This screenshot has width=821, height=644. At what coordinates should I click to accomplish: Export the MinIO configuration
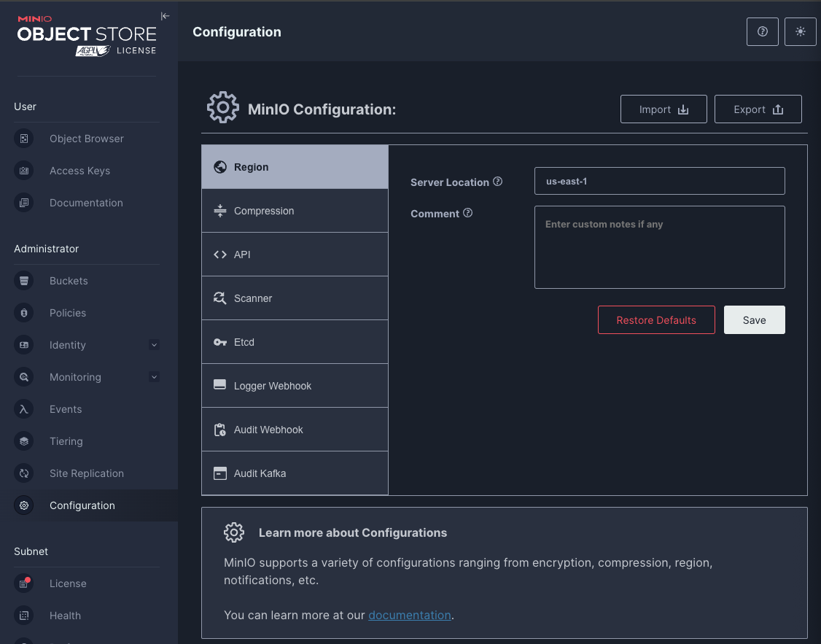[758, 109]
